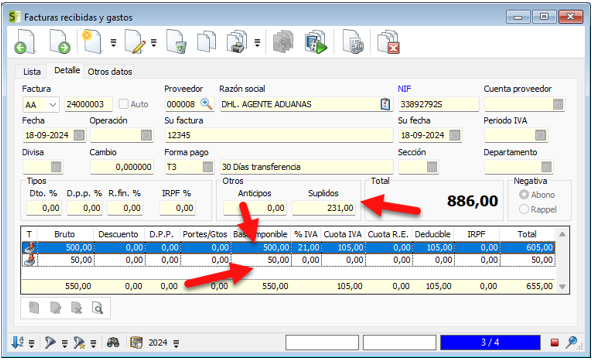Open the Departamento lookup button

click(x=546, y=167)
